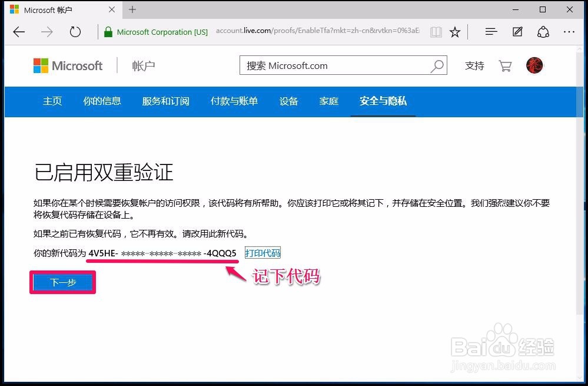The image size is (588, 386).
Task: Open a new tab with the plus
Action: 132,10
